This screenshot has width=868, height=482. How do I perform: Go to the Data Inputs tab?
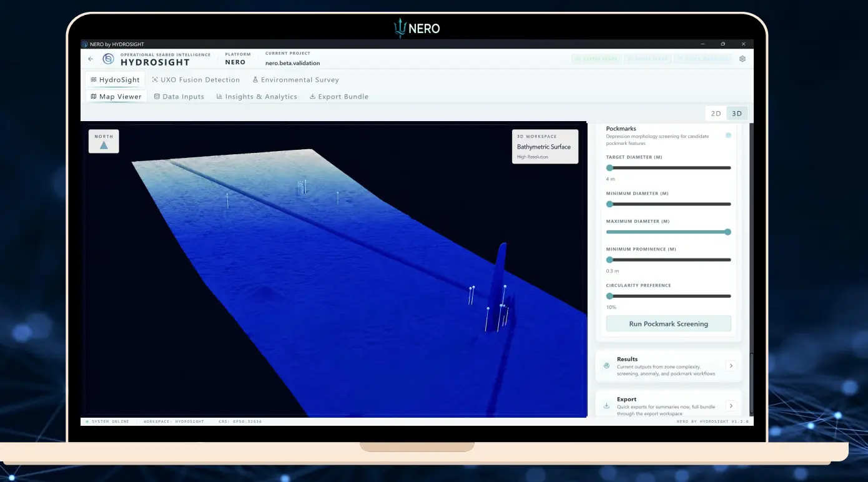pyautogui.click(x=179, y=97)
